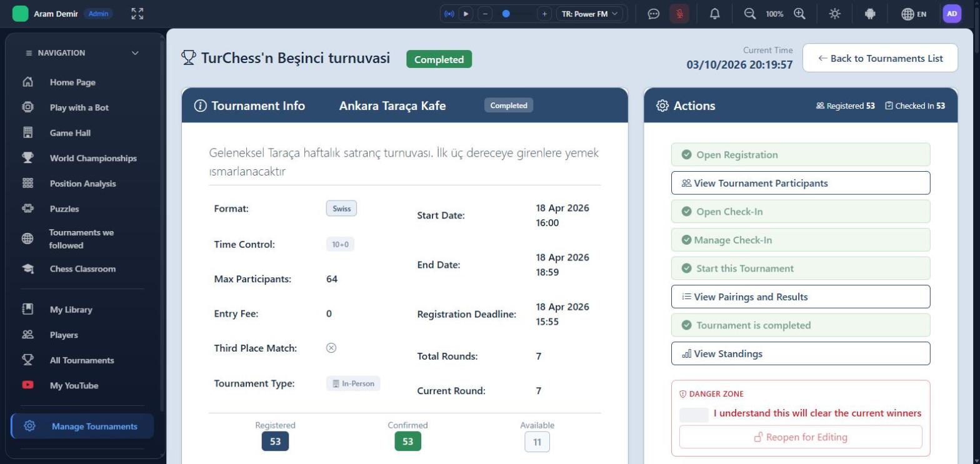The width and height of the screenshot is (980, 464).
Task: Toggle fullscreen mode icon
Action: 137,14
